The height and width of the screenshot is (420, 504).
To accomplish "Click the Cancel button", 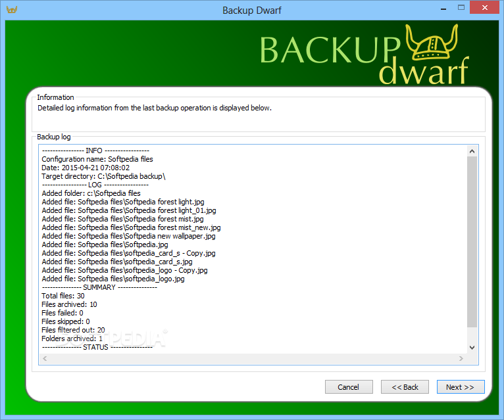I will [x=349, y=387].
